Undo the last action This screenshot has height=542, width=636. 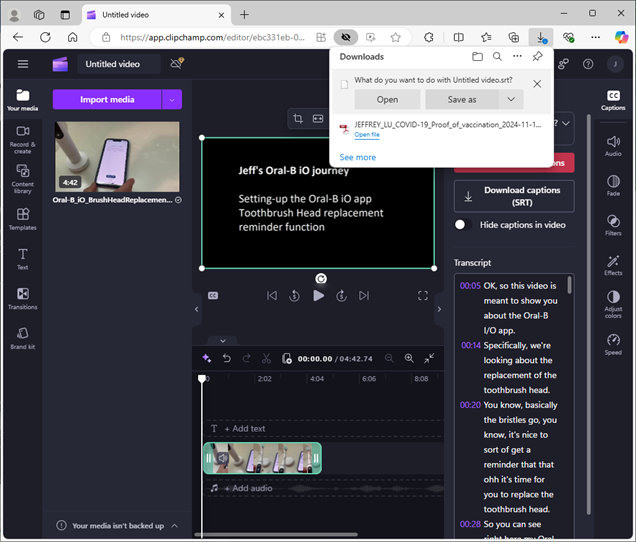pyautogui.click(x=227, y=358)
